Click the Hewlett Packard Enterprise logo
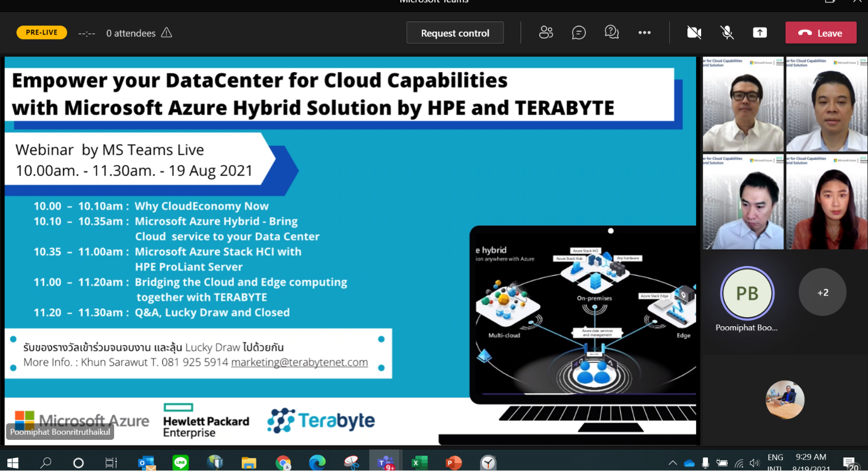 [206, 421]
